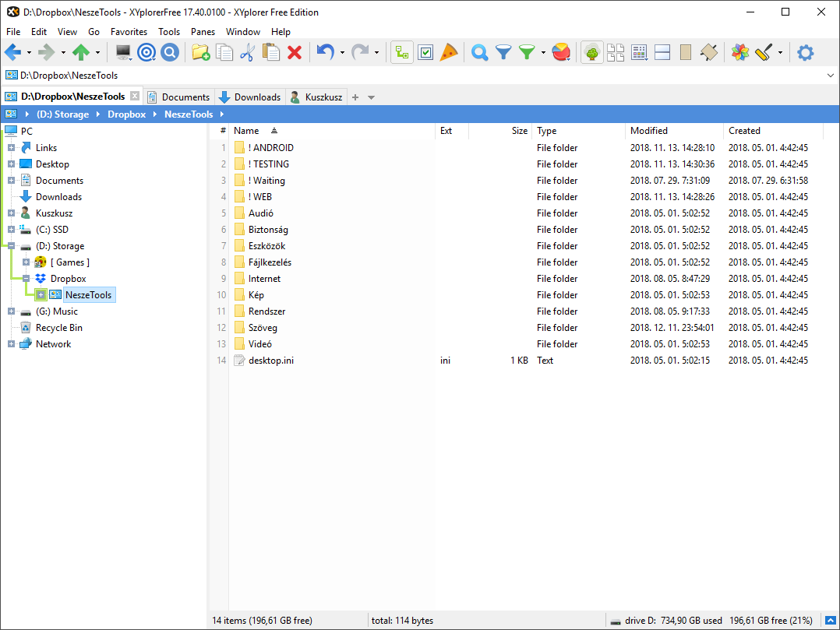Switch to the Downloads tab
840x630 pixels.
click(256, 97)
